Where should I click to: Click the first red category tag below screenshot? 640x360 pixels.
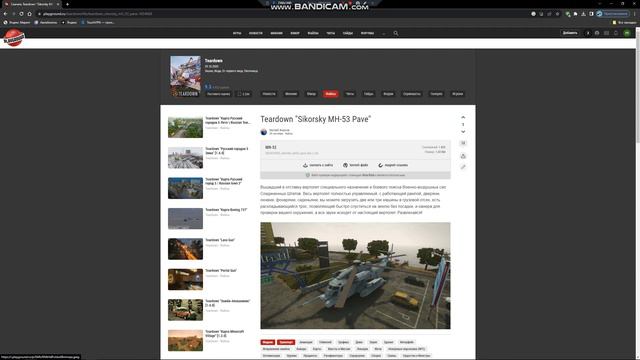[x=268, y=342]
